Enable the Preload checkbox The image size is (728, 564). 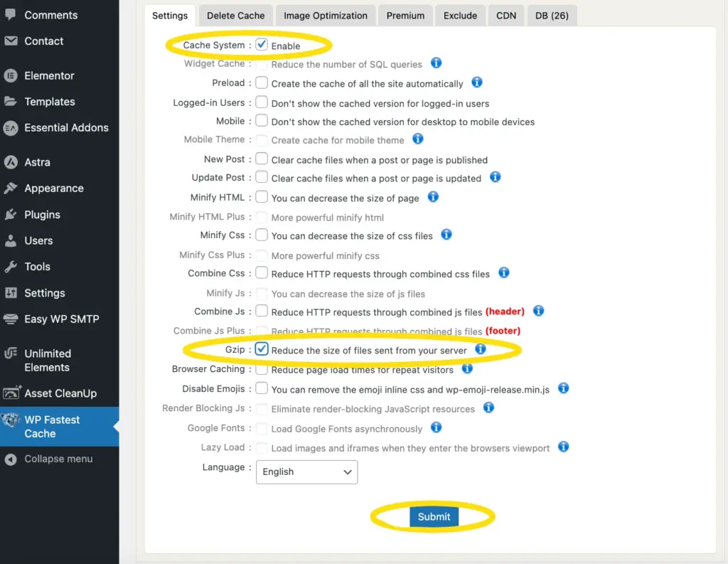tap(262, 83)
